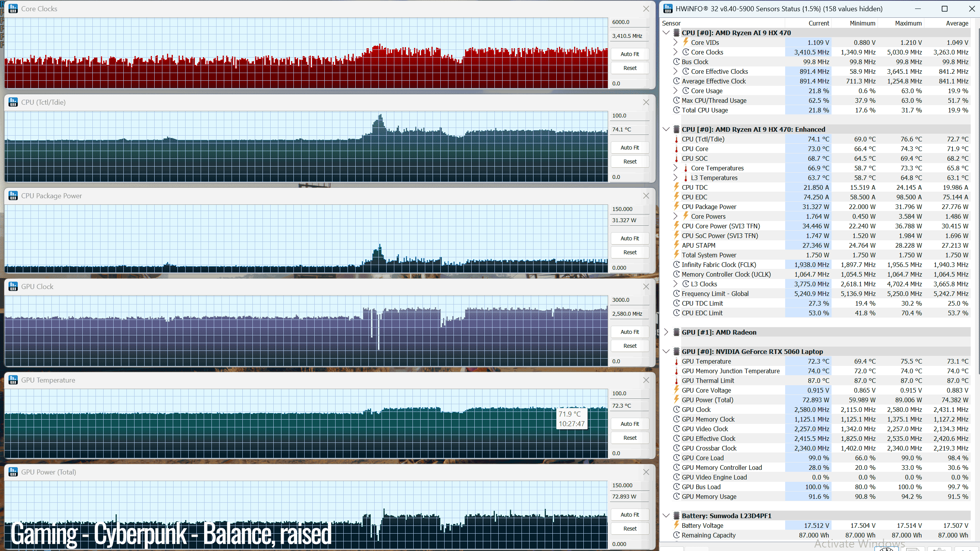Click the 150.000 upper limit field of CPU Package Power
Viewport: 980px width, 551px height.
[630, 209]
